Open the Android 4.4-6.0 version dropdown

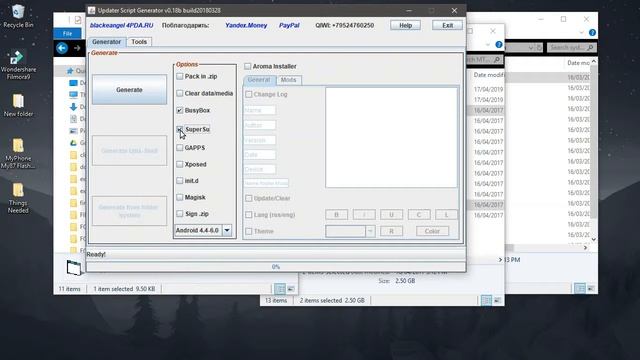[227, 230]
